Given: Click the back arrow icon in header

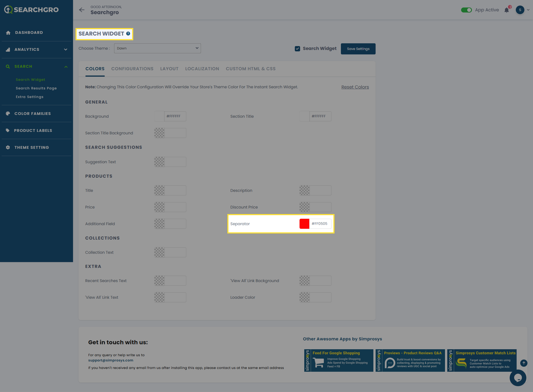Looking at the screenshot, I should pyautogui.click(x=82, y=10).
